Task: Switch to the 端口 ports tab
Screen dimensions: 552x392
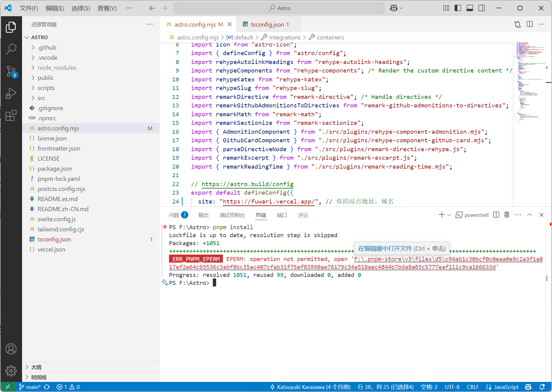Action: (x=282, y=215)
